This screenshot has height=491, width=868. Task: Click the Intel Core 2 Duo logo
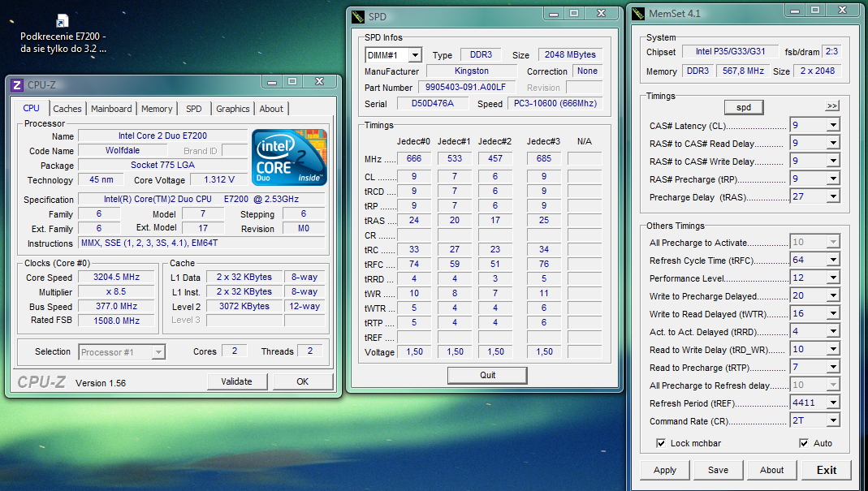[289, 157]
